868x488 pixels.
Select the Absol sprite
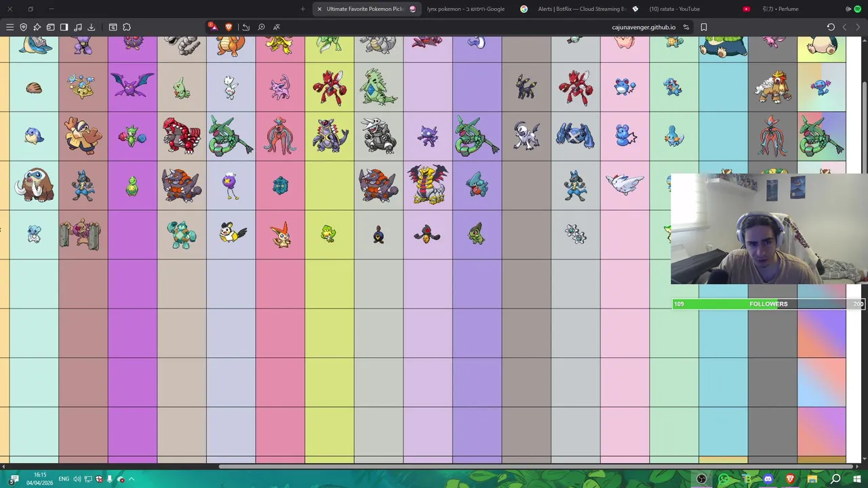(x=526, y=136)
